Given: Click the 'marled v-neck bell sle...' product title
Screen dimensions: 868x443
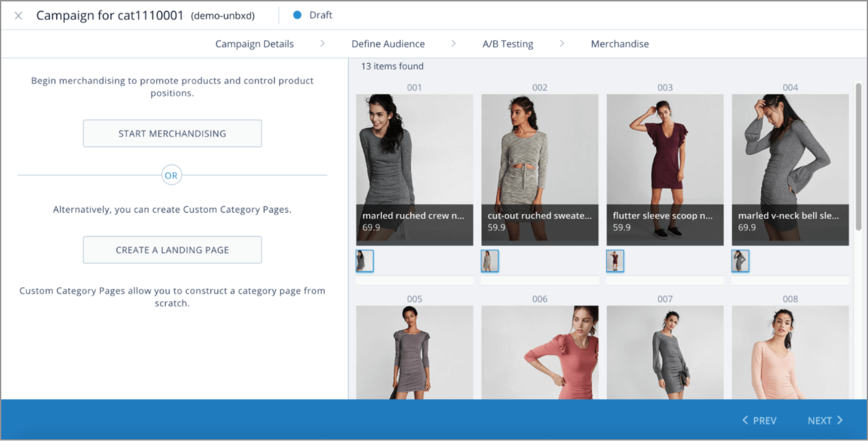Looking at the screenshot, I should [789, 216].
